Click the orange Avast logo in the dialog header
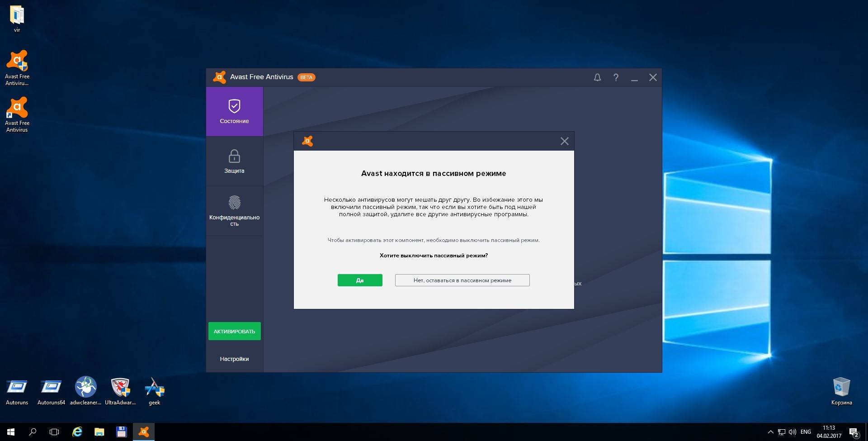The height and width of the screenshot is (441, 868). (x=308, y=141)
